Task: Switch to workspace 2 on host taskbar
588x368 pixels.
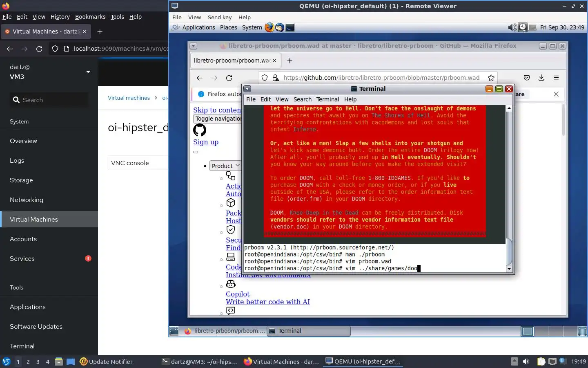Action: 28,361
